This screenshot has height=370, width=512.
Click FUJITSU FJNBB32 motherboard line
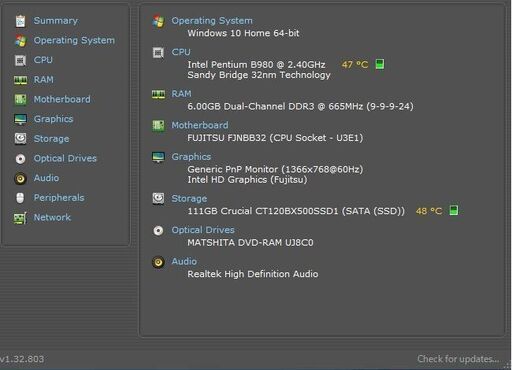point(275,138)
